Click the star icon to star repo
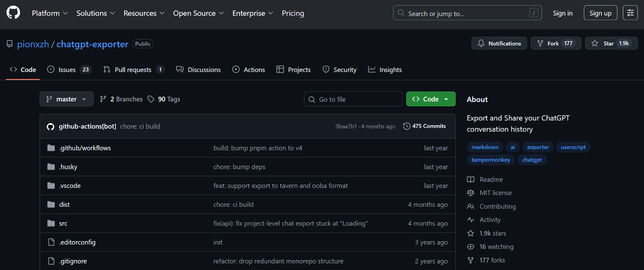644x270 pixels. (x=595, y=43)
